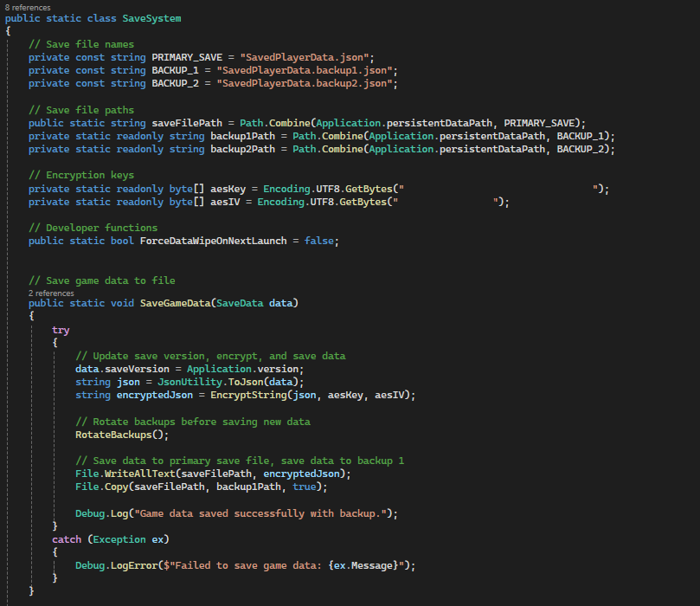Image resolution: width=700 pixels, height=606 pixels.
Task: Click the aesKey field declaration
Action: click(228, 189)
